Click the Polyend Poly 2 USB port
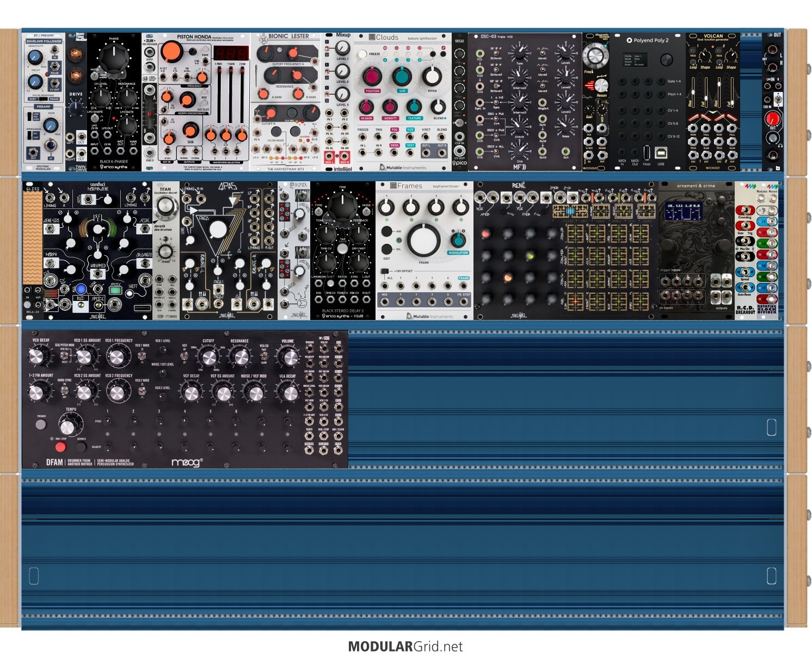The width and height of the screenshot is (812, 658). [x=661, y=152]
